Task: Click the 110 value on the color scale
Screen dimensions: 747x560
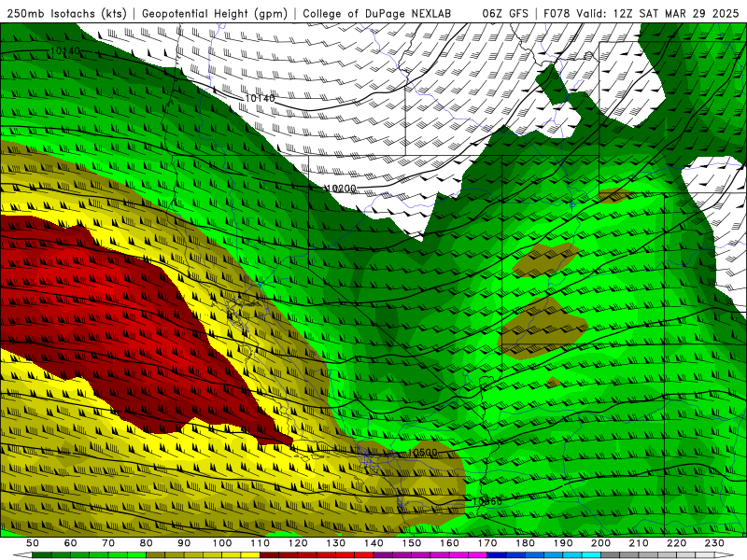Action: pyautogui.click(x=261, y=543)
